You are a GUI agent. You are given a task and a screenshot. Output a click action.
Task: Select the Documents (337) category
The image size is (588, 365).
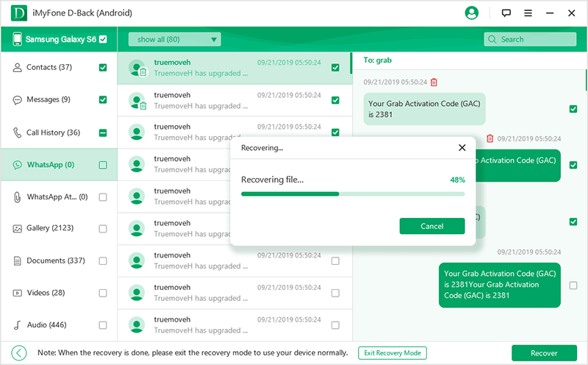pyautogui.click(x=60, y=261)
